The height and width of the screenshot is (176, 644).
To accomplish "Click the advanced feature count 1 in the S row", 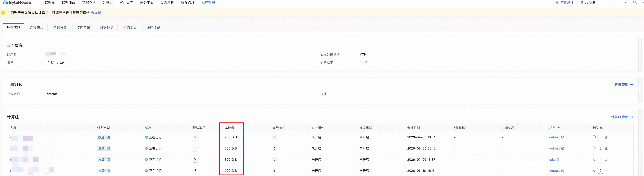I will 274,171.
